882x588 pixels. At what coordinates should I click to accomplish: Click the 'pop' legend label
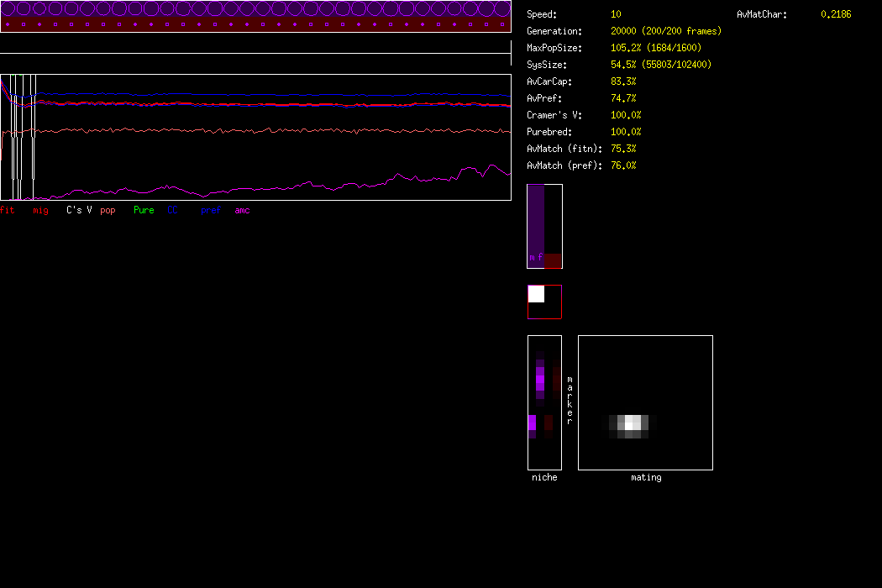(x=108, y=210)
